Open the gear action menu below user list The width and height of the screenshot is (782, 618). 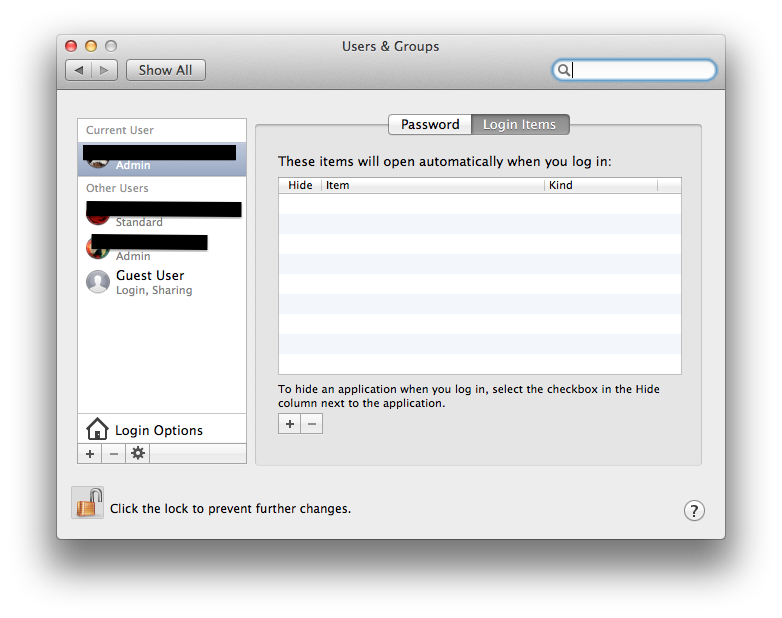point(138,454)
